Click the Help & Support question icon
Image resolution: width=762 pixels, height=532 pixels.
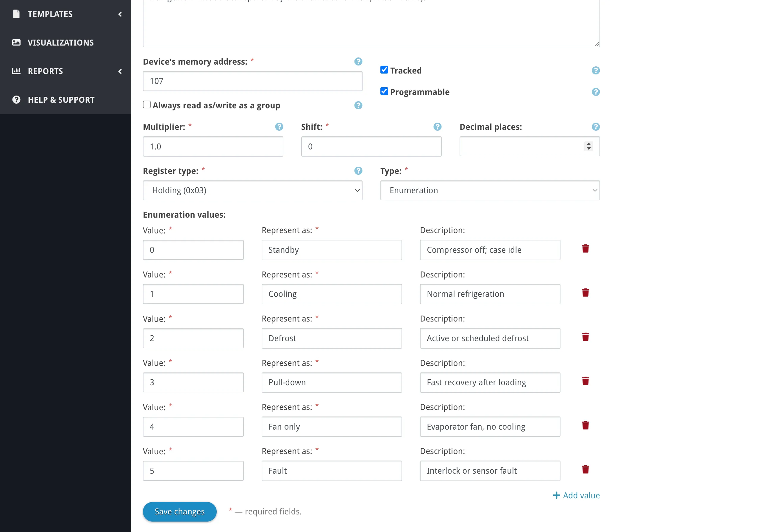coord(16,99)
